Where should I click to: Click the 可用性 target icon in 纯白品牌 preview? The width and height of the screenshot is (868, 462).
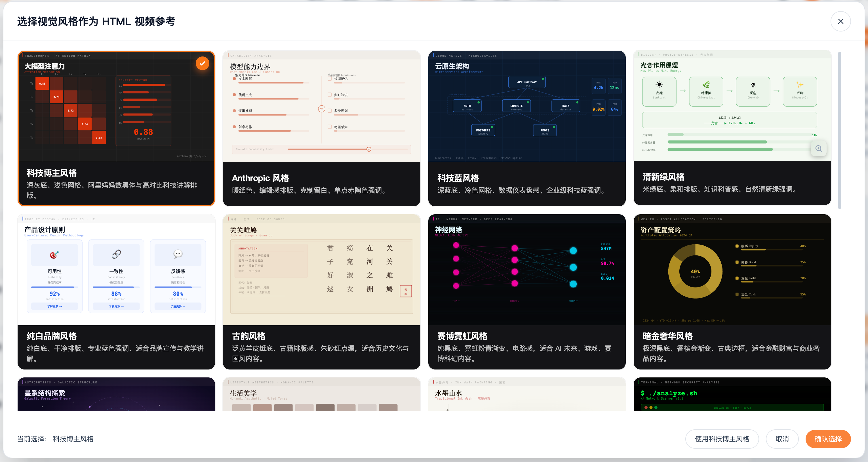click(54, 254)
